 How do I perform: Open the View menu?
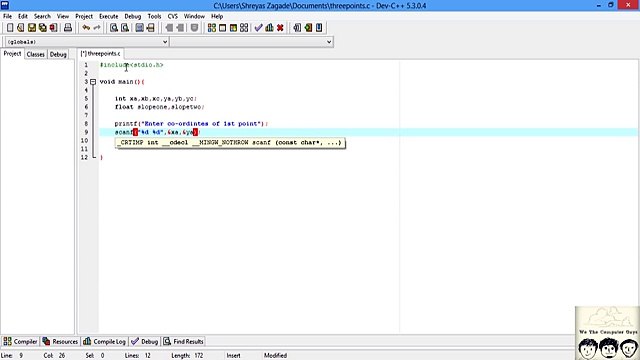(x=62, y=16)
